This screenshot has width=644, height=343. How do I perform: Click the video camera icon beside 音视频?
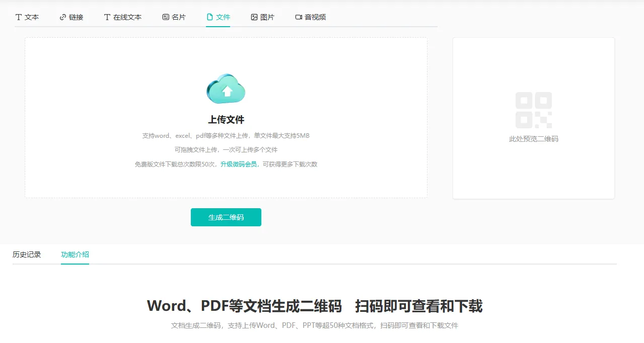[x=299, y=17]
